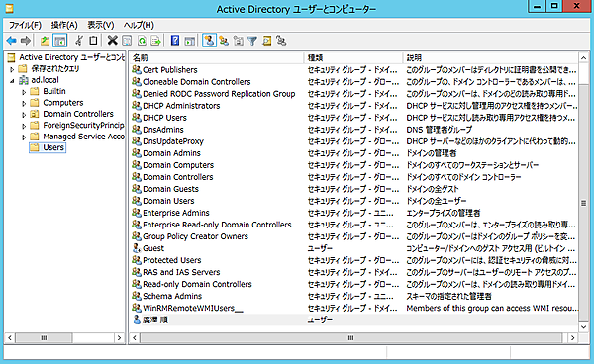Select the Domain Users group

(168, 201)
